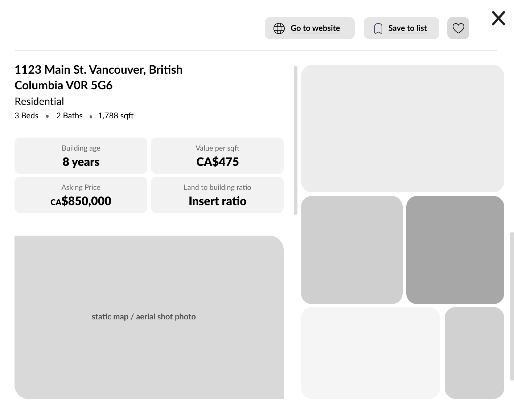
Task: Open the narrow bottom-right gallery photo
Action: (474, 353)
